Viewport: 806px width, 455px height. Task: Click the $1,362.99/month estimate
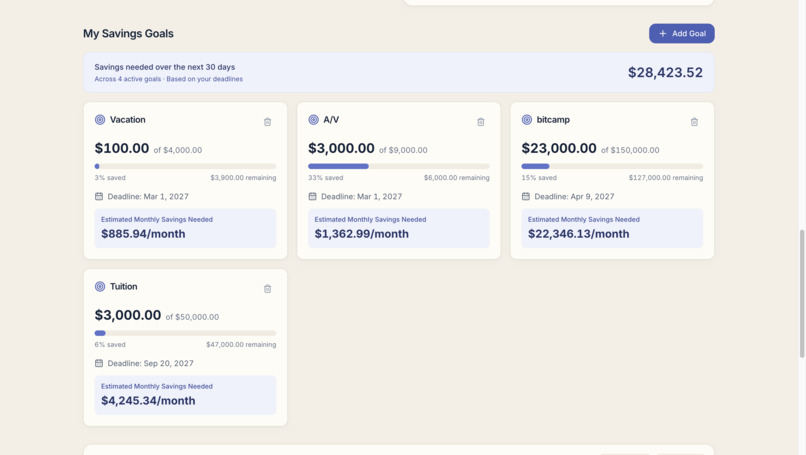[362, 234]
